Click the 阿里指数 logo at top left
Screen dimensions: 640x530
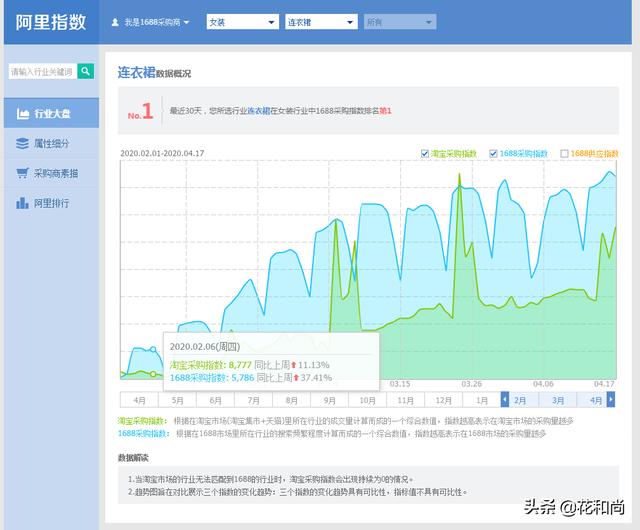pos(50,21)
